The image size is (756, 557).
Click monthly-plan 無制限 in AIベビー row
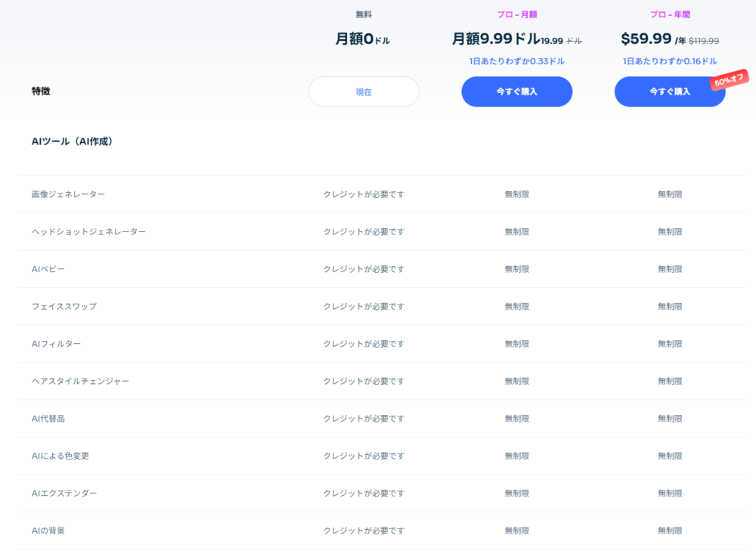pos(517,269)
